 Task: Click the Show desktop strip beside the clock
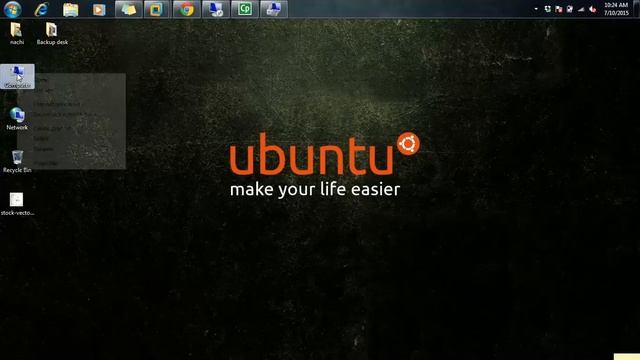[637, 9]
